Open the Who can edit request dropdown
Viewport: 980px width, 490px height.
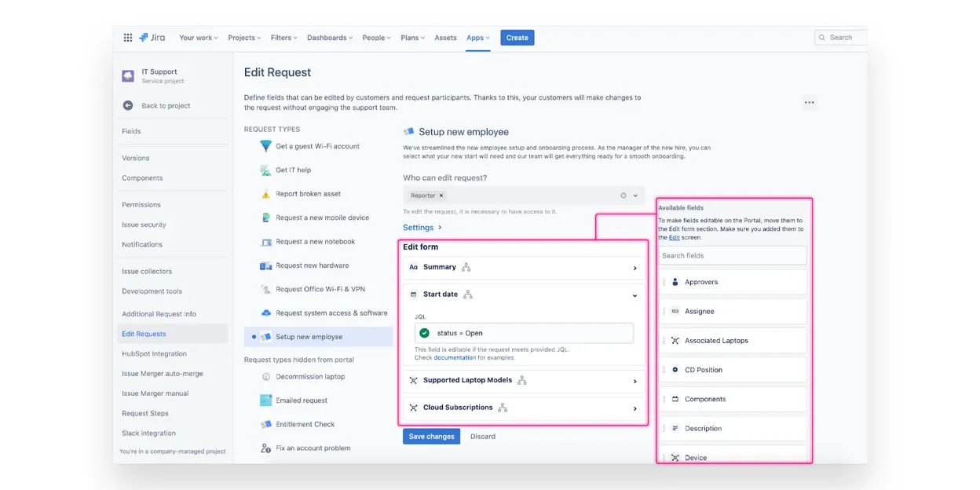click(x=635, y=196)
